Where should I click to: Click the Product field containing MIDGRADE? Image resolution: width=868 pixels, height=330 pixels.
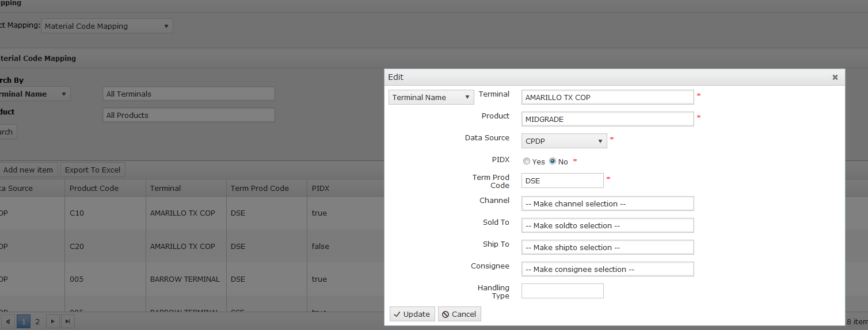point(607,119)
